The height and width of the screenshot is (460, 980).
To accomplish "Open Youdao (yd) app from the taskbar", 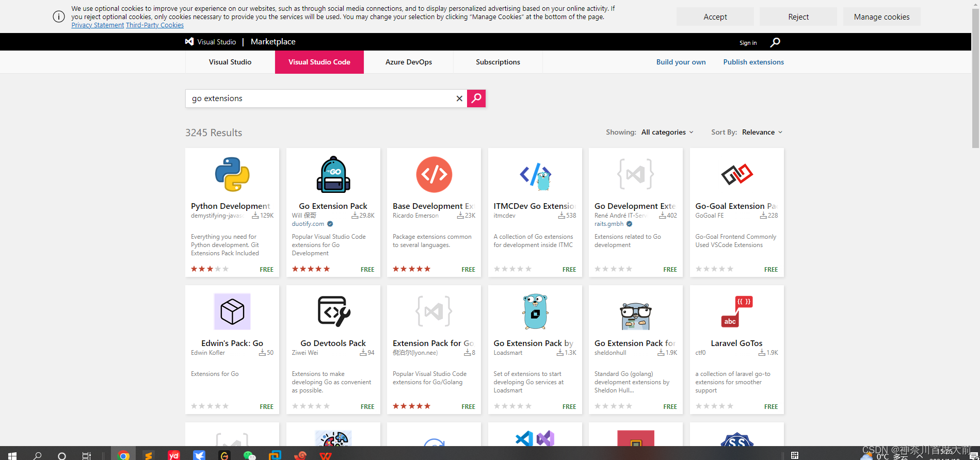I will click(x=174, y=455).
